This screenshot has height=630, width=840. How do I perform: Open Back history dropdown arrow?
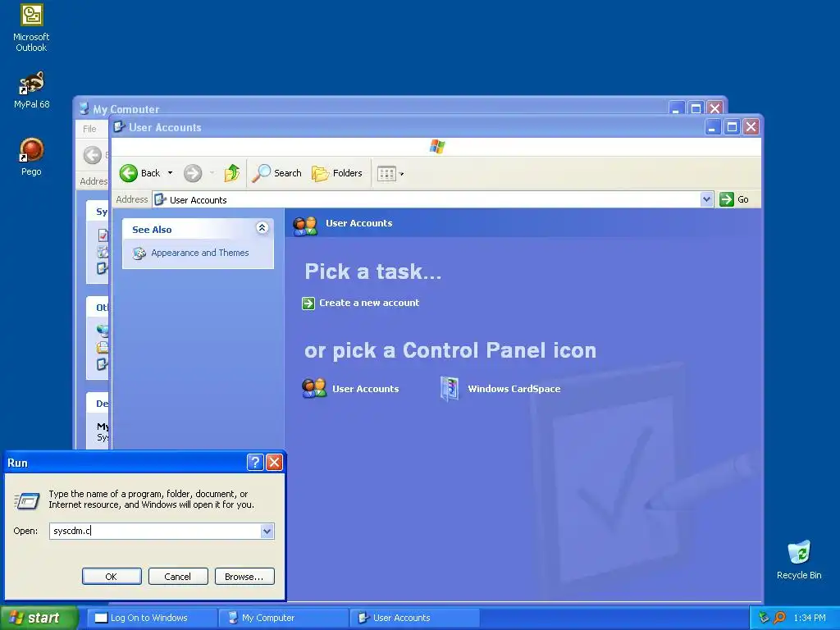click(171, 173)
